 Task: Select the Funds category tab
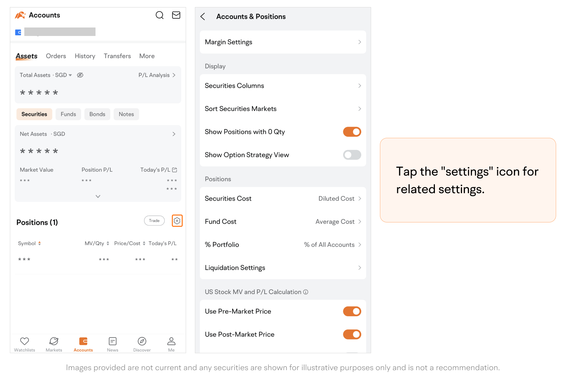point(68,114)
